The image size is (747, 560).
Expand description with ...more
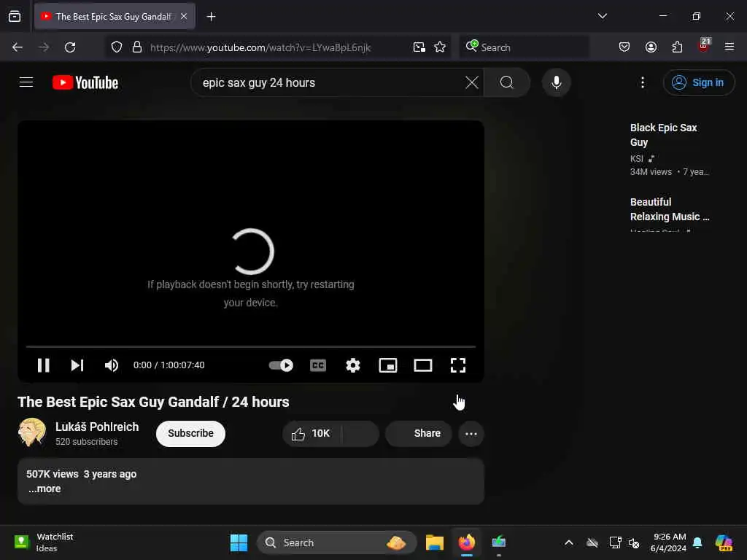44,489
